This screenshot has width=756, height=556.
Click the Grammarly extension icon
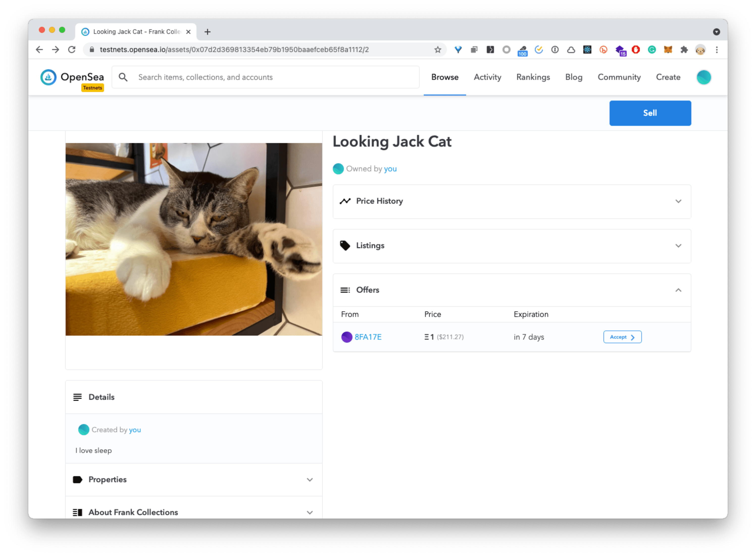tap(652, 50)
